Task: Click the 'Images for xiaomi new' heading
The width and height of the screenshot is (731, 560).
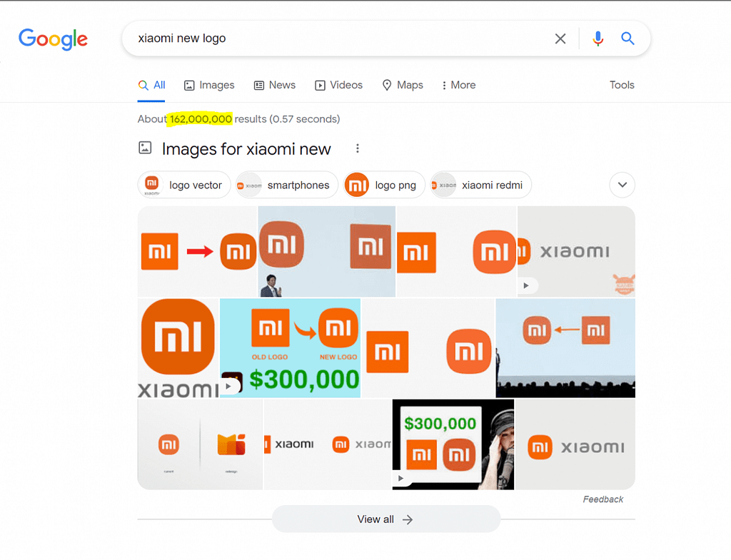Action: 246,149
